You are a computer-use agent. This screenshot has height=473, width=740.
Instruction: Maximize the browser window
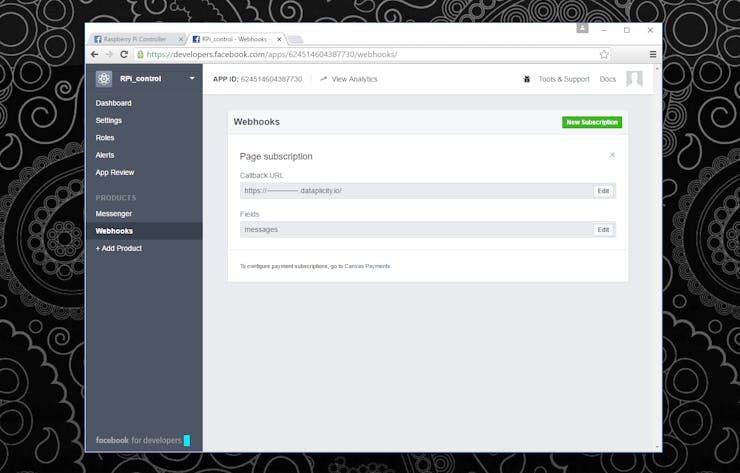(627, 30)
